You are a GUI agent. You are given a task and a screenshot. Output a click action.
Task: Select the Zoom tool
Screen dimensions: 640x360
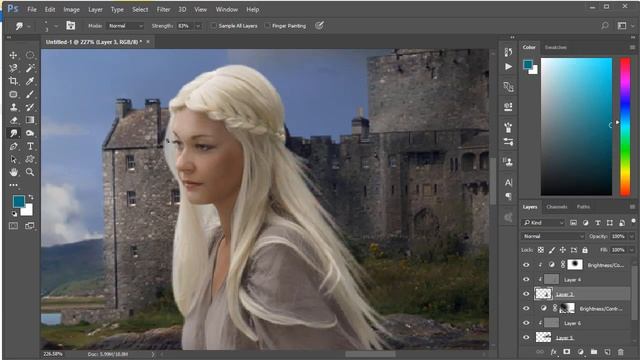(30, 172)
